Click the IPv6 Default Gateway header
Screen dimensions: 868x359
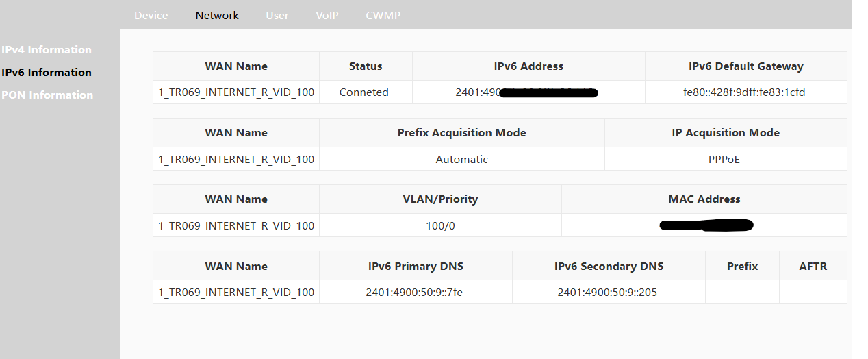[x=745, y=66]
